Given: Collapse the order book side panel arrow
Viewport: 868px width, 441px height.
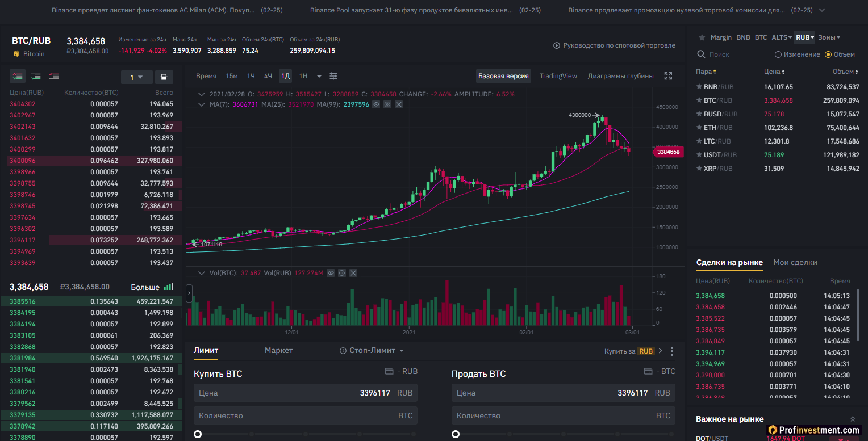Looking at the screenshot, I should click(x=189, y=293).
